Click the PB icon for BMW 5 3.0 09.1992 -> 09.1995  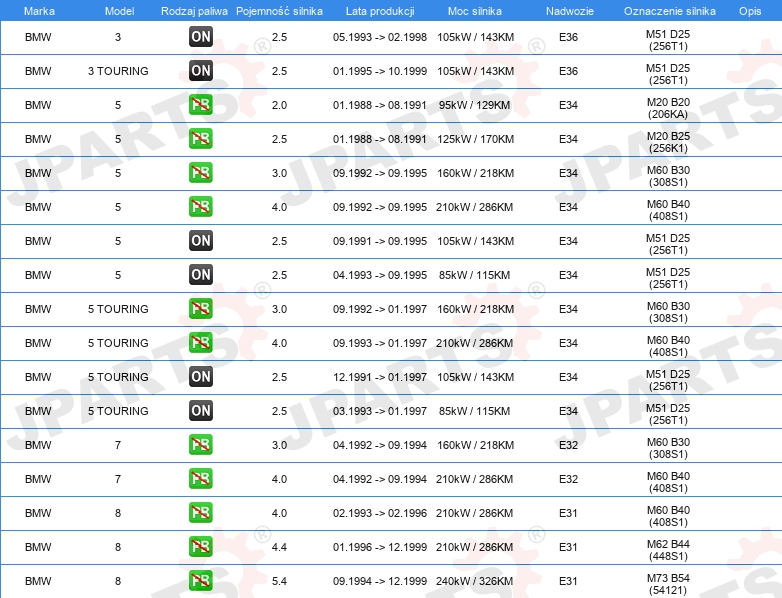click(201, 173)
